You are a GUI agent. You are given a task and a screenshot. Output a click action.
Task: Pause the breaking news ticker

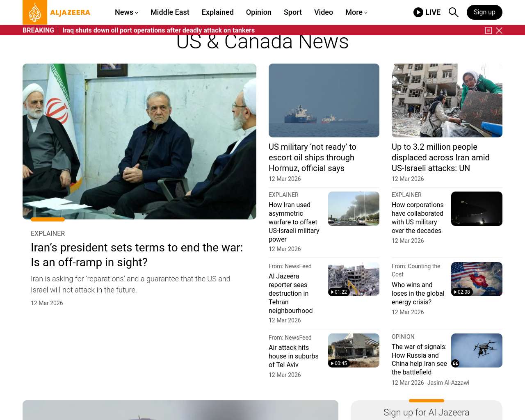pyautogui.click(x=488, y=30)
